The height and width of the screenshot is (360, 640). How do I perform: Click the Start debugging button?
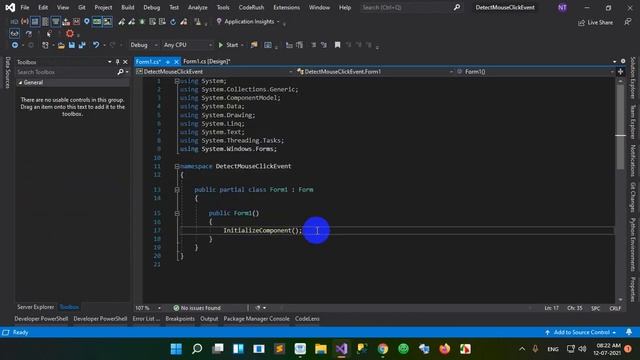(228, 45)
